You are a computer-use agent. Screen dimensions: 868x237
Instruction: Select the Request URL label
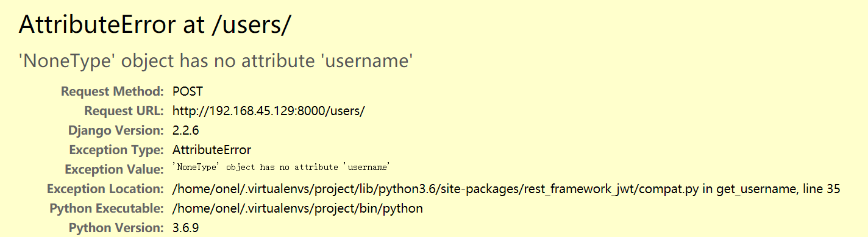point(124,111)
